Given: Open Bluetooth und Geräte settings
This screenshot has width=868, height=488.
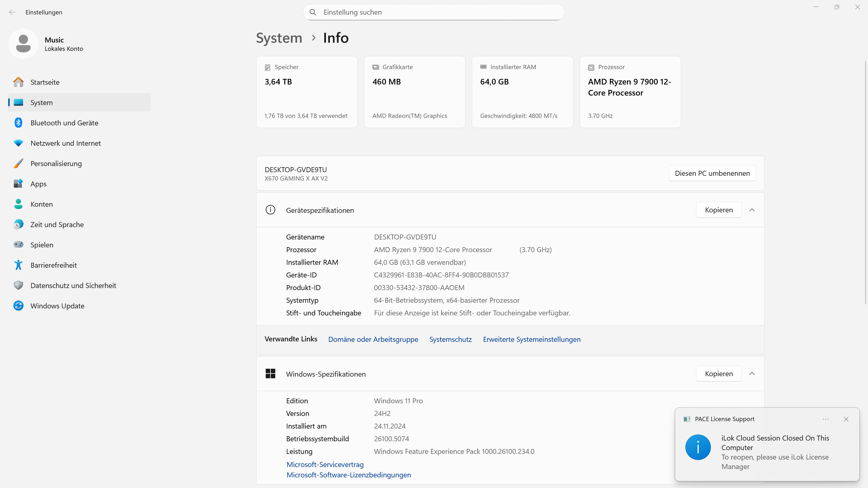Looking at the screenshot, I should click(x=79, y=123).
